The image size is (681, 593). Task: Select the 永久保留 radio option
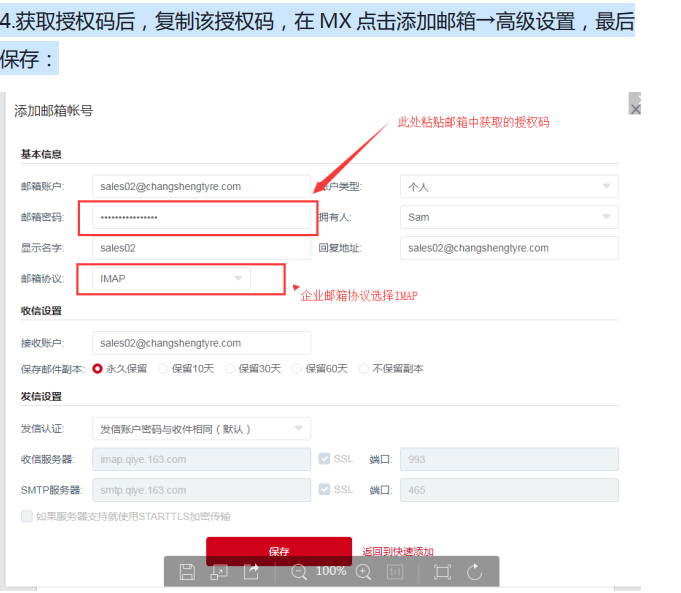98,368
